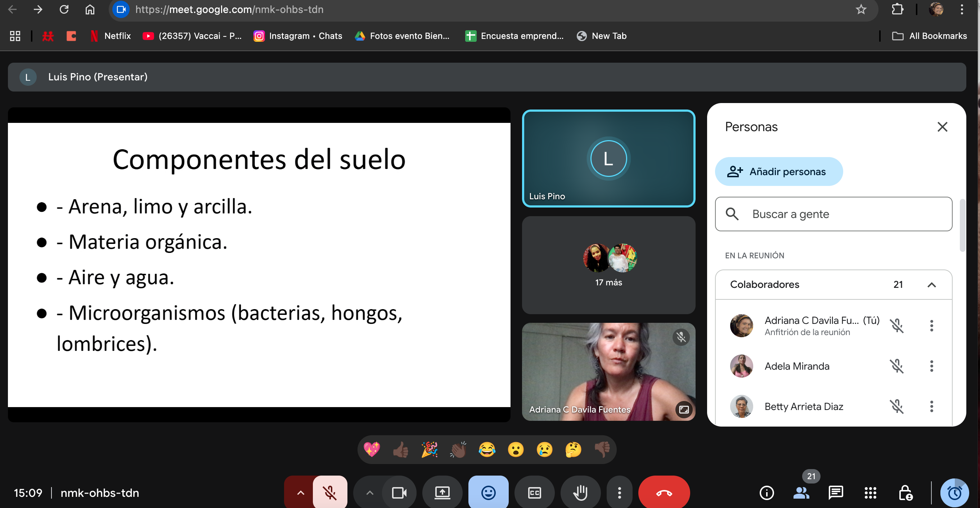980x508 pixels.
Task: Toggle the emoji reactions button
Action: (488, 493)
